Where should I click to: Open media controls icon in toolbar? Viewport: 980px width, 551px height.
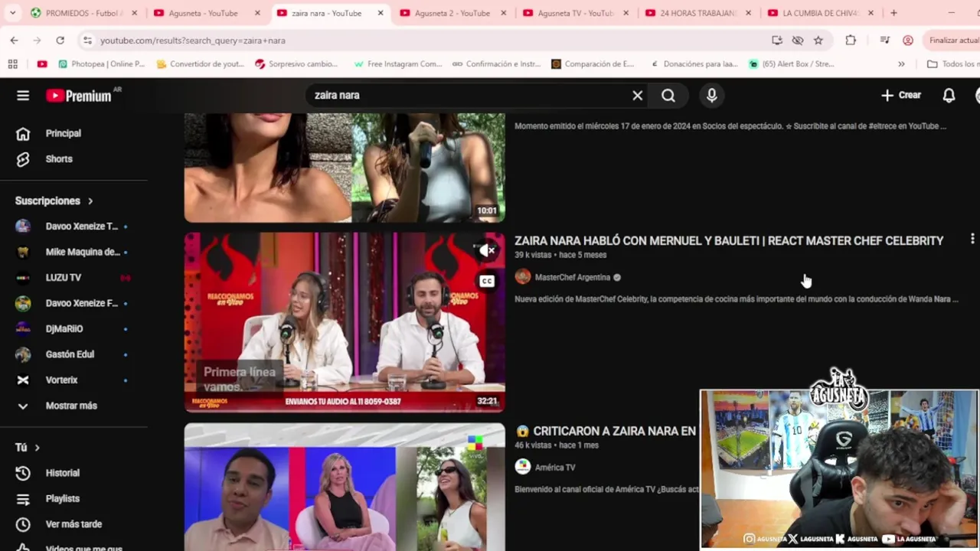[885, 41]
